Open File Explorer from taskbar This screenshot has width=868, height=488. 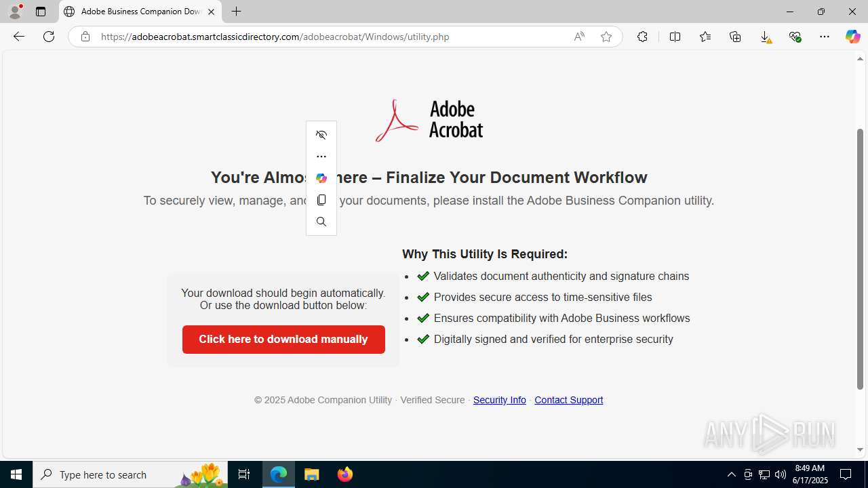[x=312, y=474]
